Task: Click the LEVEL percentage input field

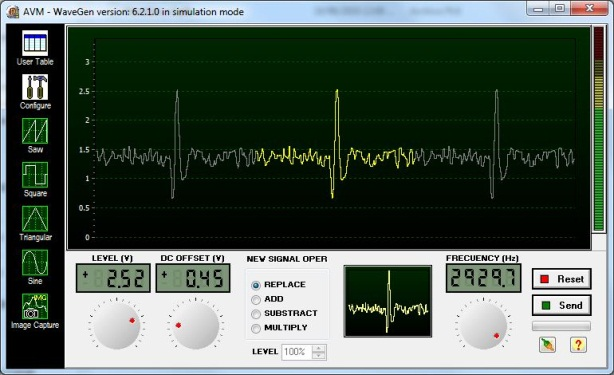Action: (297, 352)
